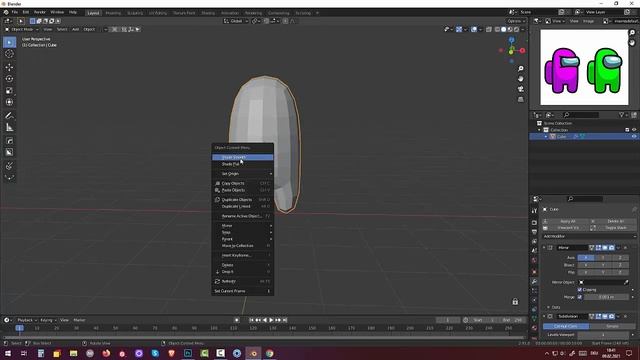Toggle Mirror Axis X button
Image resolution: width=640 pixels, height=360 pixels.
(x=586, y=258)
